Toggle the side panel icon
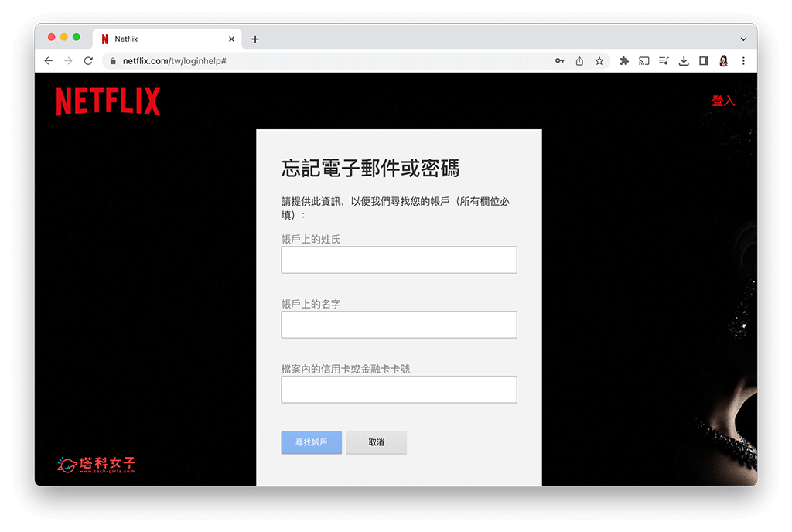The image size is (792, 532). coord(704,61)
